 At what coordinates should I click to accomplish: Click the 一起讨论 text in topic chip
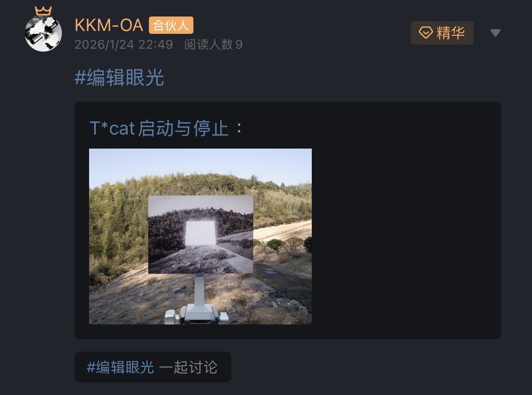[x=188, y=367]
